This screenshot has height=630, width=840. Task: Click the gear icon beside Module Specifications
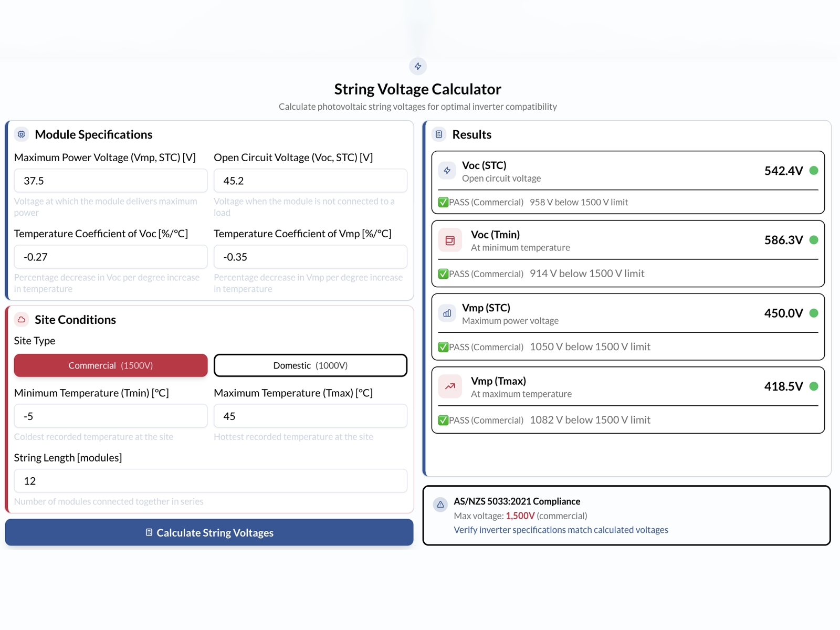(21, 134)
